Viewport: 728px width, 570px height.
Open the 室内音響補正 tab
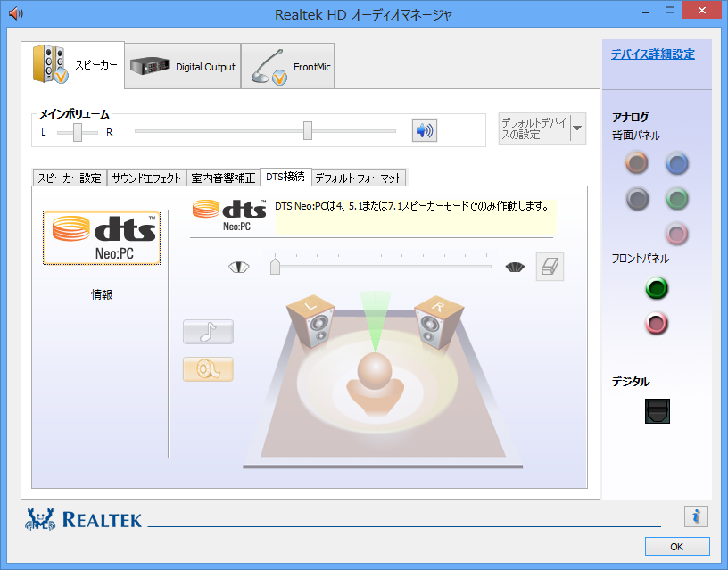[223, 178]
